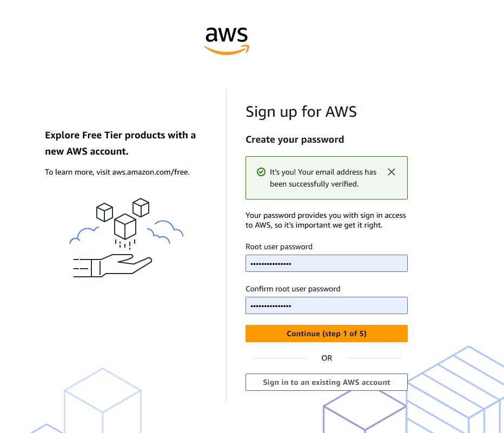The height and width of the screenshot is (433, 504).
Task: Focus the Root user password field
Action: (x=326, y=263)
